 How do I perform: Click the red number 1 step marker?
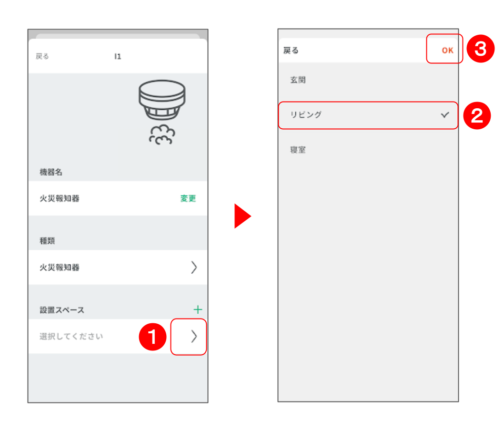[153, 337]
